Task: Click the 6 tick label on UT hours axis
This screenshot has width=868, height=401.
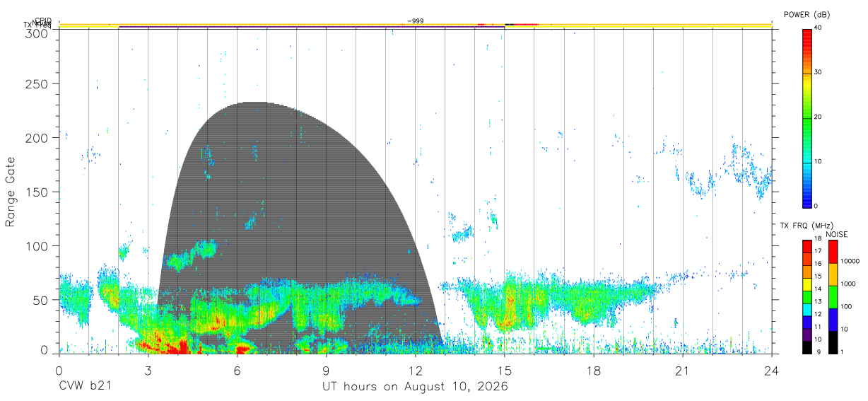Action: 237,371
